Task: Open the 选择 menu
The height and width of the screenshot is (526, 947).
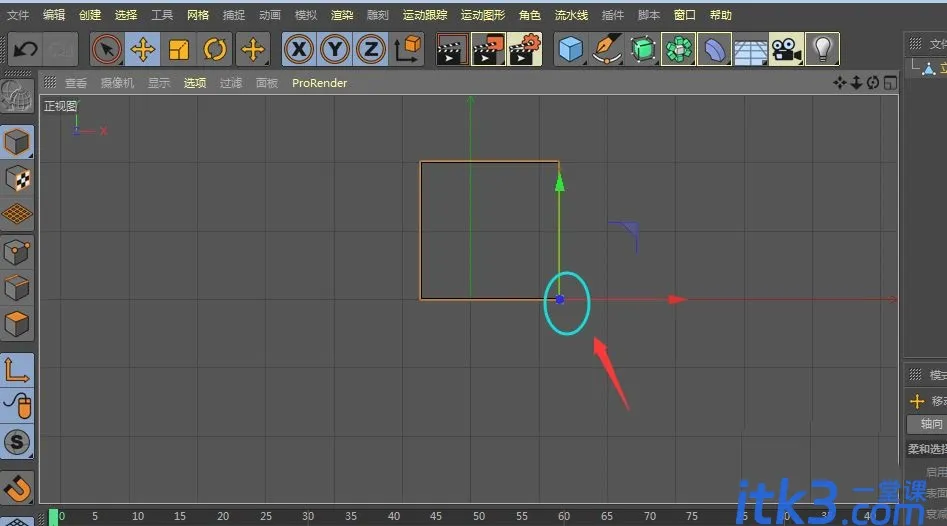Action: (126, 15)
